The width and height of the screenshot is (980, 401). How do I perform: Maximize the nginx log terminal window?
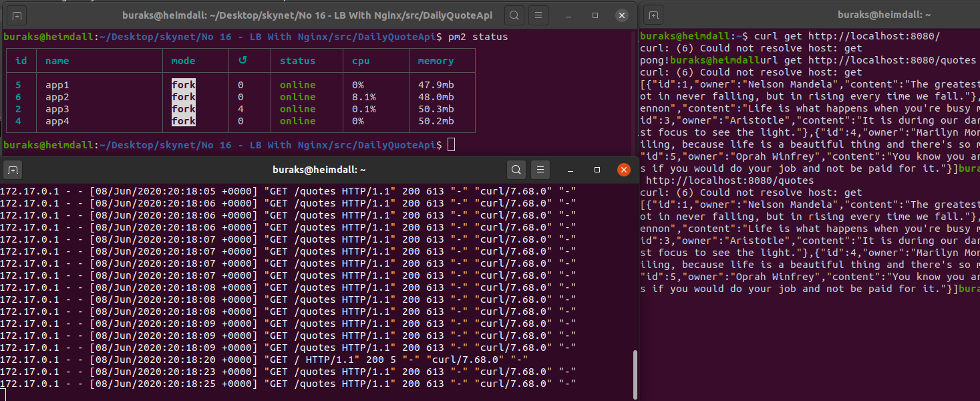[597, 170]
